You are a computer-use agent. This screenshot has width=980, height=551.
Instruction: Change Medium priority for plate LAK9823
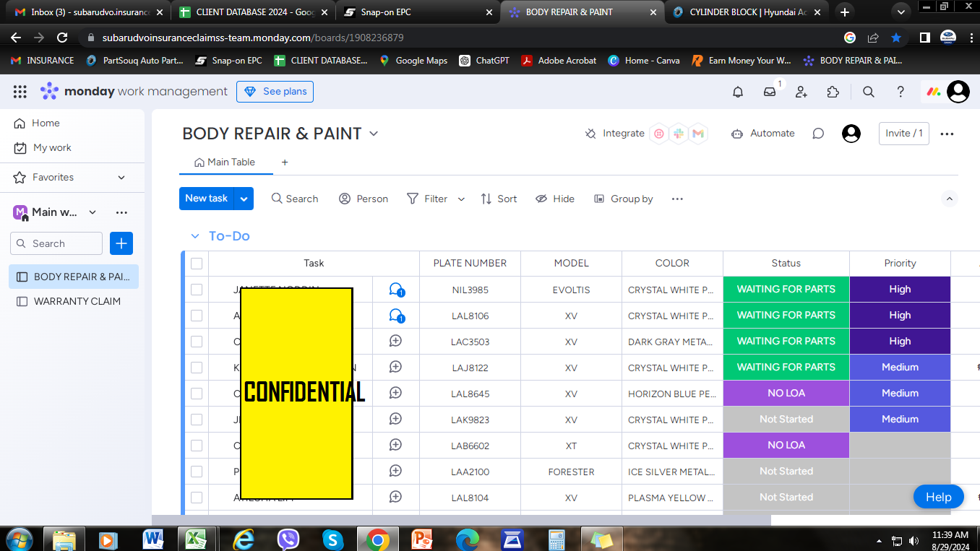[x=900, y=420]
